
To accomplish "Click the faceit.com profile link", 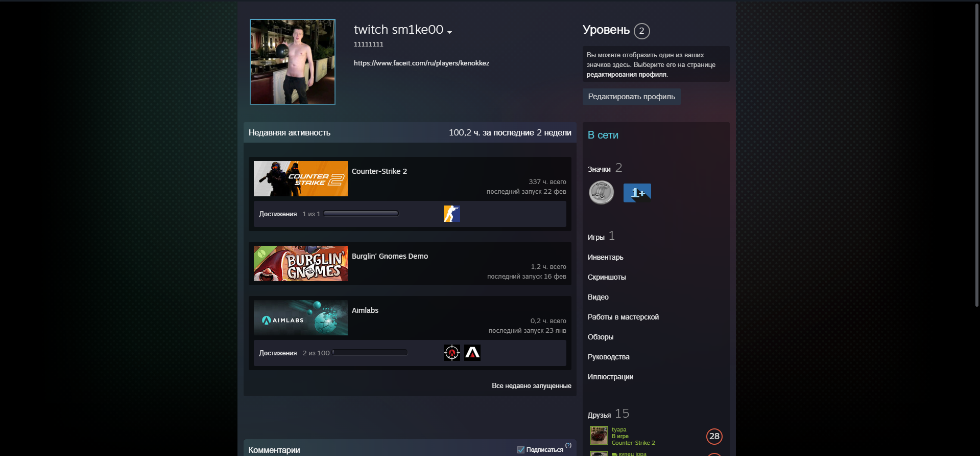I will [x=421, y=63].
